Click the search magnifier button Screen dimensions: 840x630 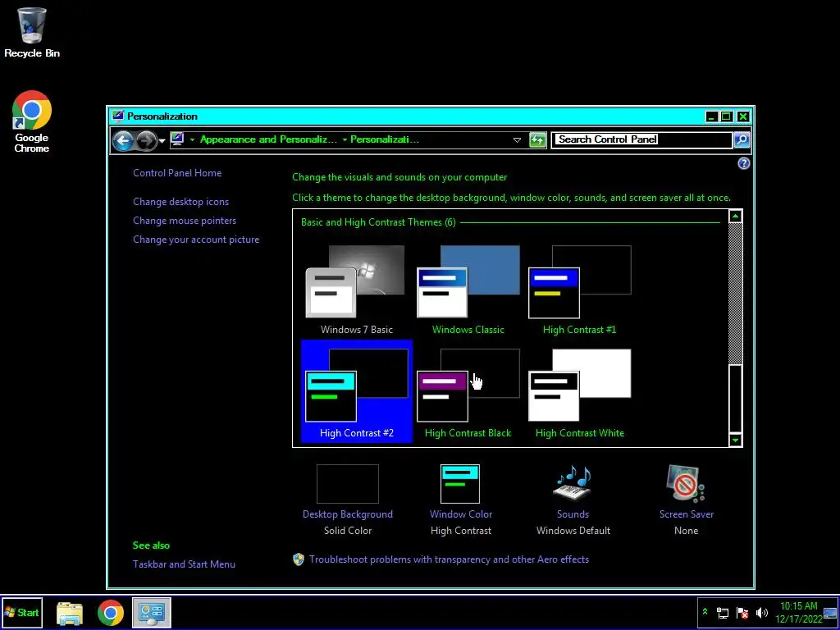click(x=742, y=139)
